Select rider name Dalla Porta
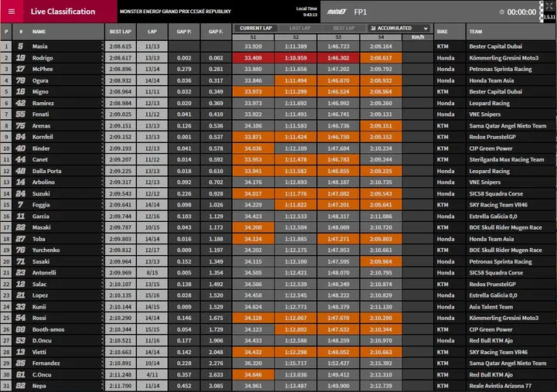Viewport: 557px width, 392px height. tap(46, 171)
